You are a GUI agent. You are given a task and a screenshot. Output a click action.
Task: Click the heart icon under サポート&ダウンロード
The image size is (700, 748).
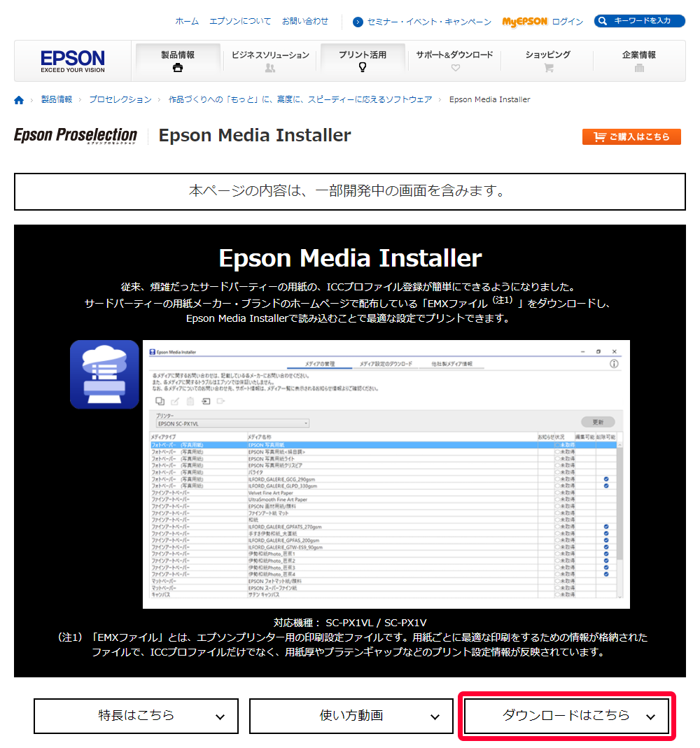point(455,68)
